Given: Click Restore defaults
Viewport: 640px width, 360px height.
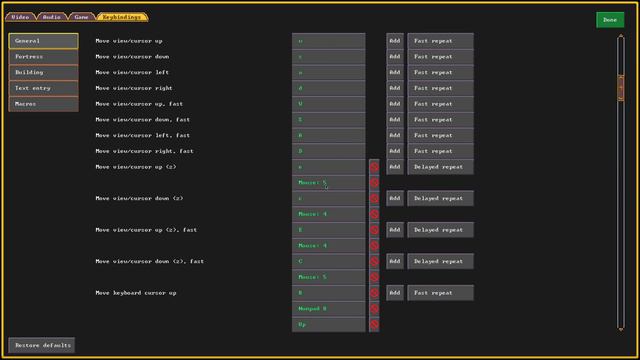Looking at the screenshot, I should [x=42, y=345].
